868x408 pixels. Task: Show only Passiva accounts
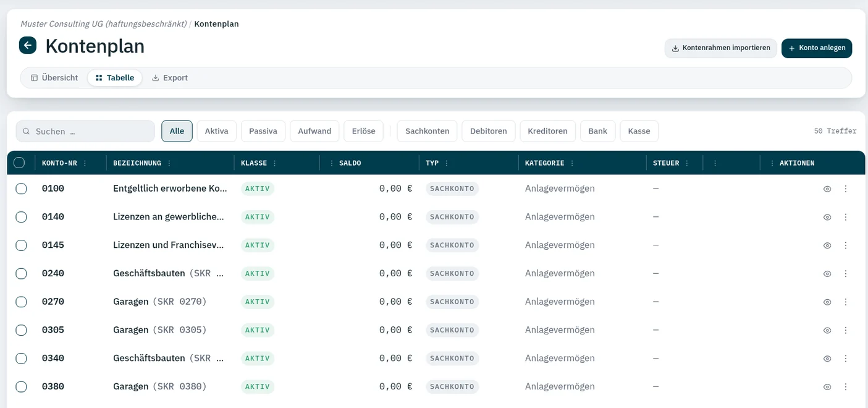pyautogui.click(x=263, y=131)
